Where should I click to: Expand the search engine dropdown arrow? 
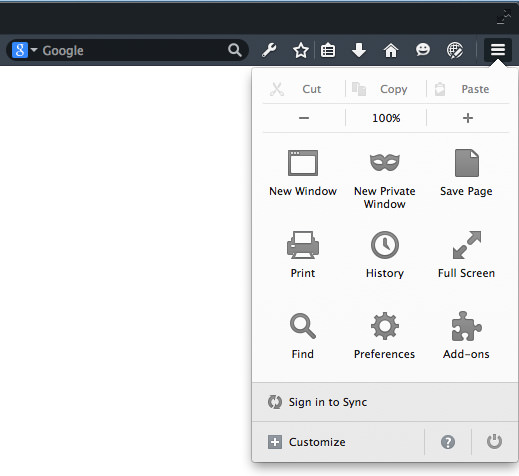tap(34, 50)
